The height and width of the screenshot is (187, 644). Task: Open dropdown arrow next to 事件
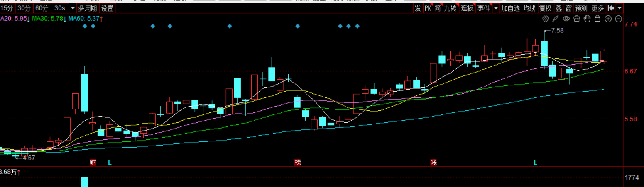coord(495,8)
